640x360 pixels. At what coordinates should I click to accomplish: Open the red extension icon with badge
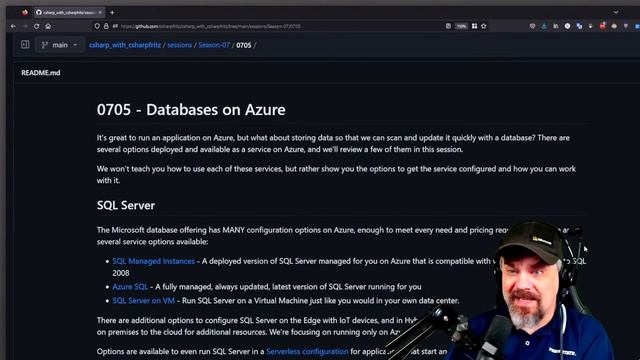coord(602,26)
